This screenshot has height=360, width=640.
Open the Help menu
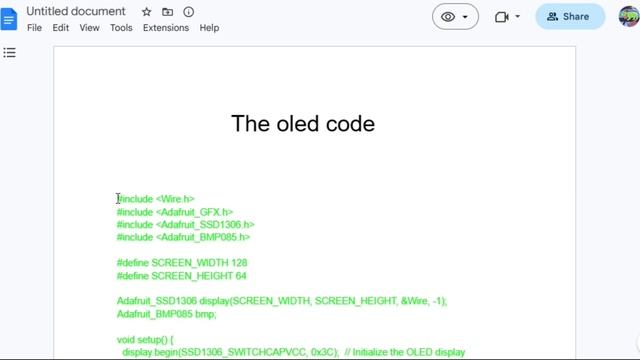[x=209, y=28]
